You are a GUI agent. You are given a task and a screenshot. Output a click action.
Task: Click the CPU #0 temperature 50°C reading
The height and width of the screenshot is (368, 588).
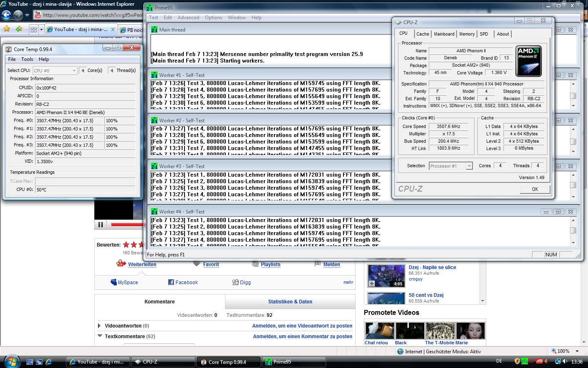point(85,190)
